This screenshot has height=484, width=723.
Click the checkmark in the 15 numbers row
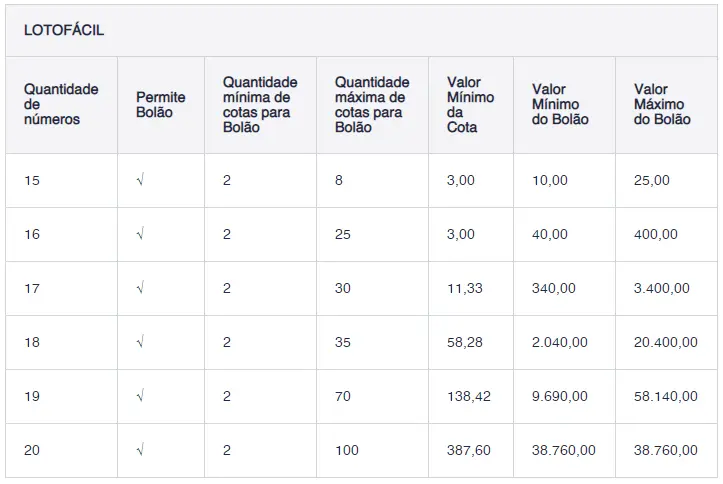[x=140, y=181]
